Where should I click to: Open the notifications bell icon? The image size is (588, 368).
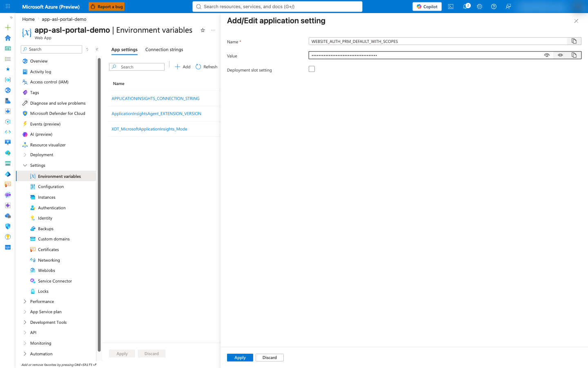[465, 7]
